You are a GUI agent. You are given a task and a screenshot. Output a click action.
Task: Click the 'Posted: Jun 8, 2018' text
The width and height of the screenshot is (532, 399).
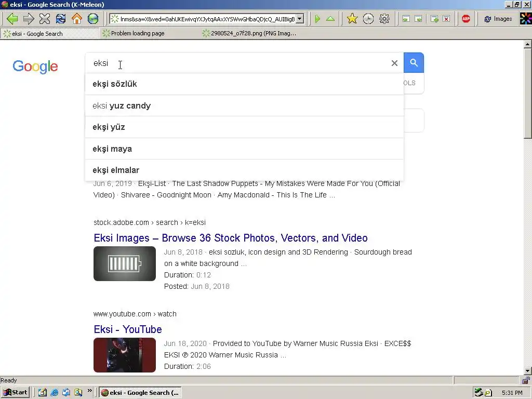pos(197,287)
